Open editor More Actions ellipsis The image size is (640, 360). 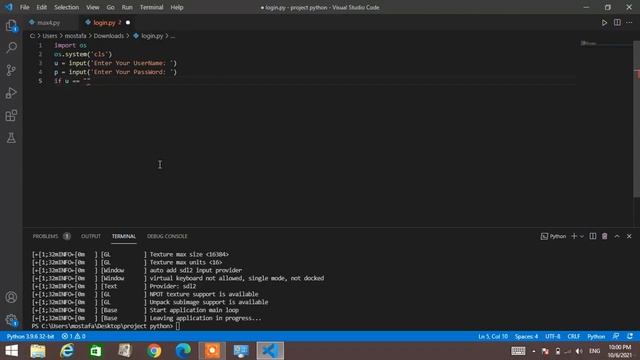(x=629, y=22)
